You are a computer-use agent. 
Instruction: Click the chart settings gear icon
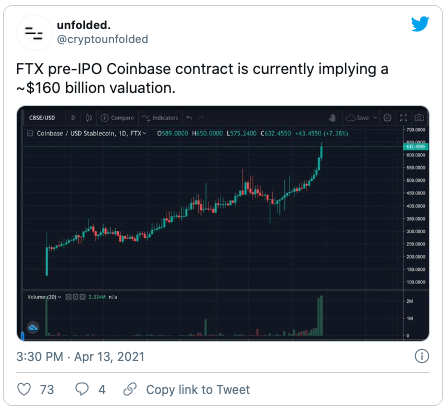point(387,117)
